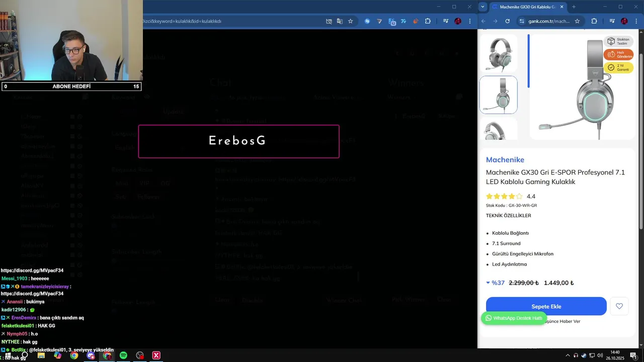Open Extensions puzzle icon in gank window
Viewport: 644px width, 362px height.
tap(594, 21)
